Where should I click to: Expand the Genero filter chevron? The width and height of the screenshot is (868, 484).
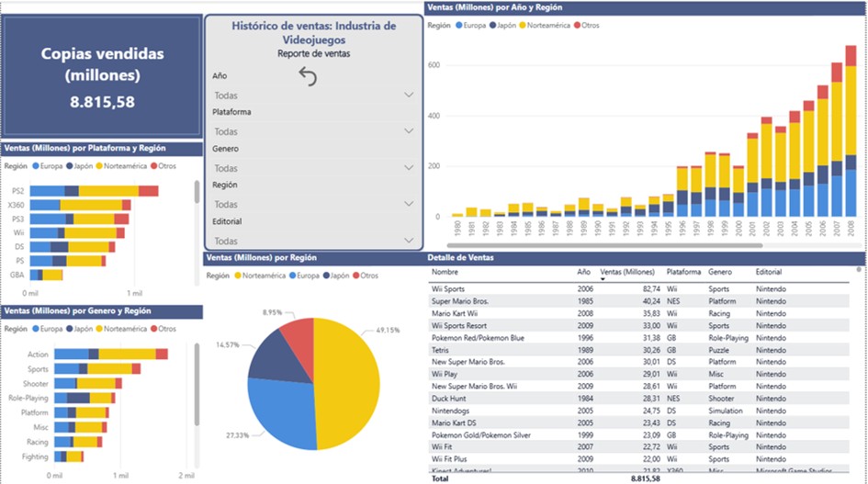408,168
